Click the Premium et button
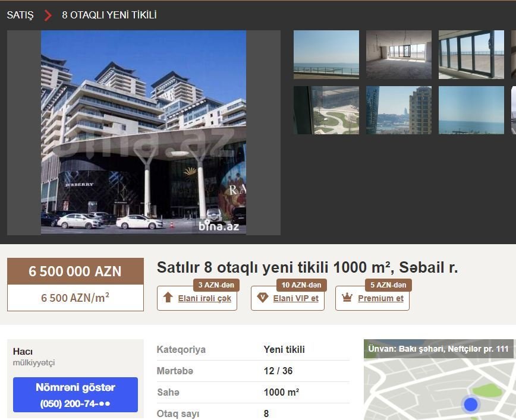Viewport: 516px width, 420px height. coord(372,298)
